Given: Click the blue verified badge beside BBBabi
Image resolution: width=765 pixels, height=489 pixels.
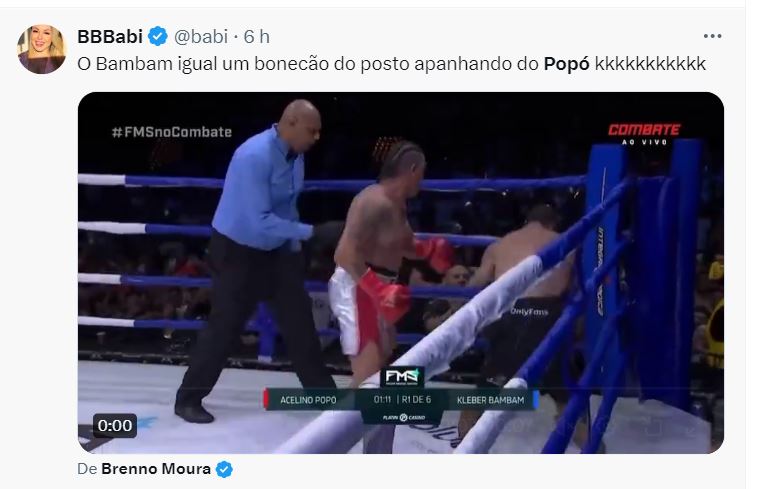Looking at the screenshot, I should 158,37.
